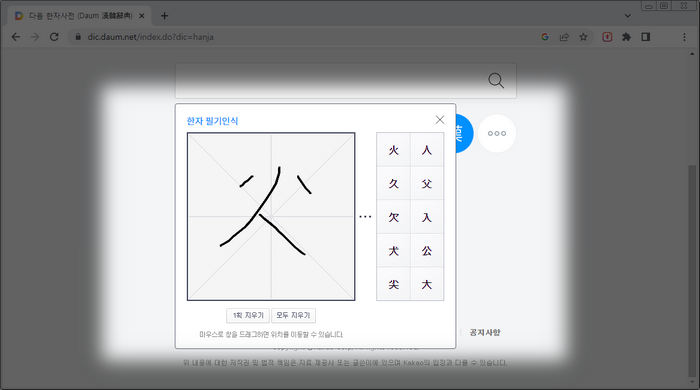The height and width of the screenshot is (390, 700).
Task: Click the site lock icon
Action: coord(78,37)
